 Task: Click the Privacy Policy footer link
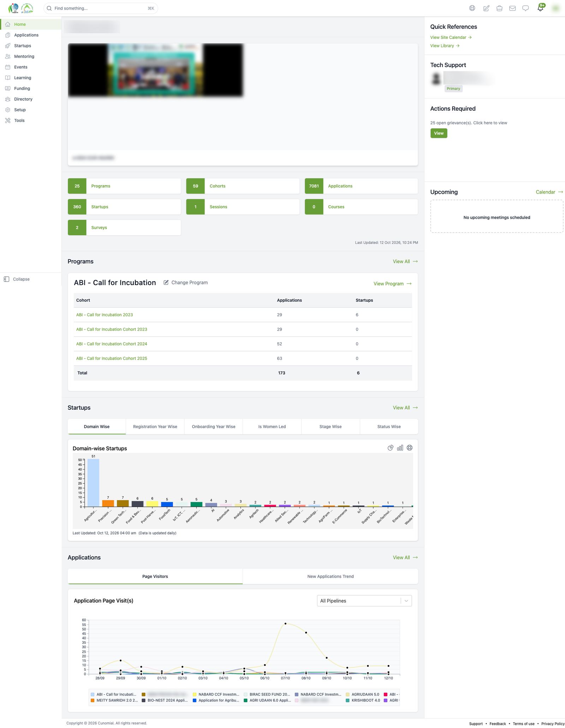tap(553, 724)
